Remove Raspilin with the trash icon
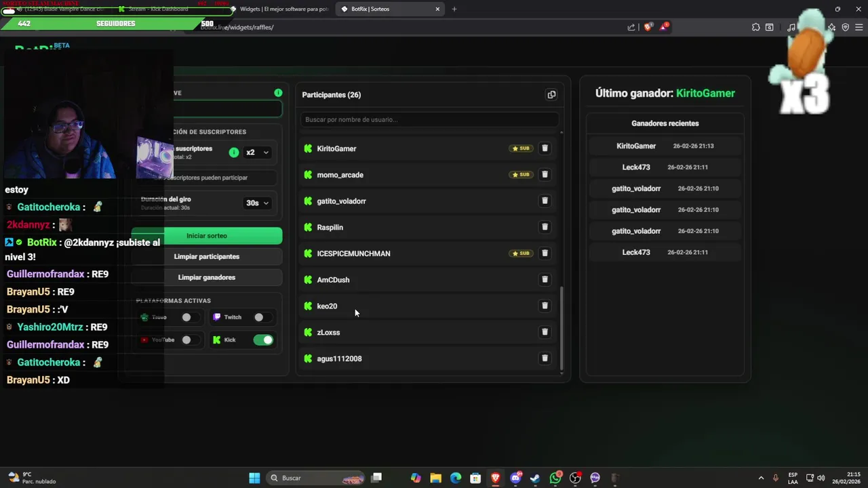 pyautogui.click(x=545, y=227)
